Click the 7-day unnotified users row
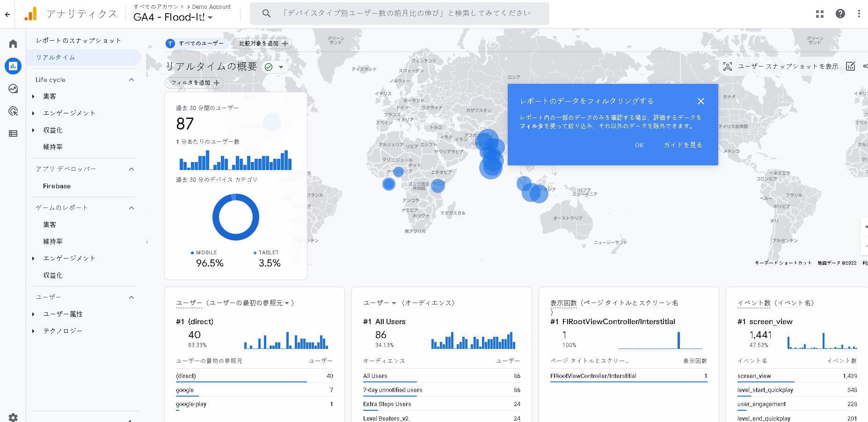The width and height of the screenshot is (868, 422). click(442, 390)
